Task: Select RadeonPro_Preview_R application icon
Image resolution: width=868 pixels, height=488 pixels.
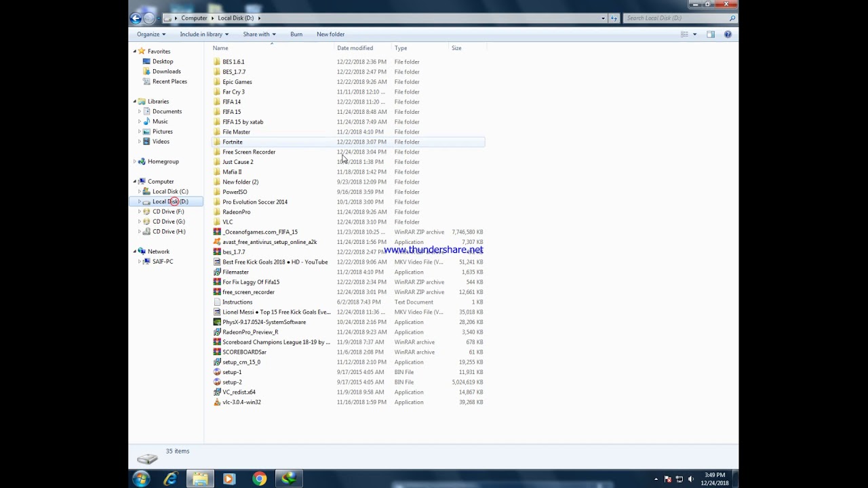Action: [217, 332]
